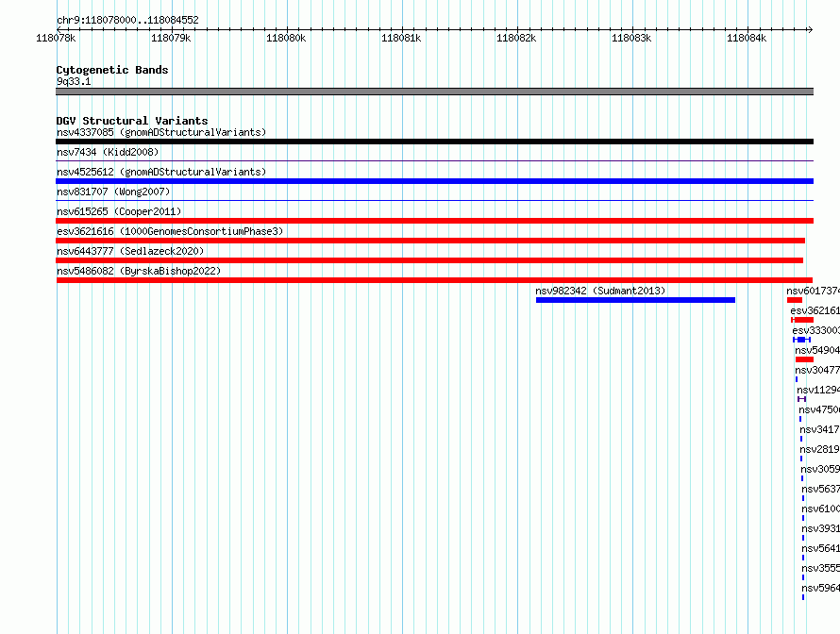The image size is (840, 634).
Task: Select the red bar under esv362161
Action: tap(802, 320)
